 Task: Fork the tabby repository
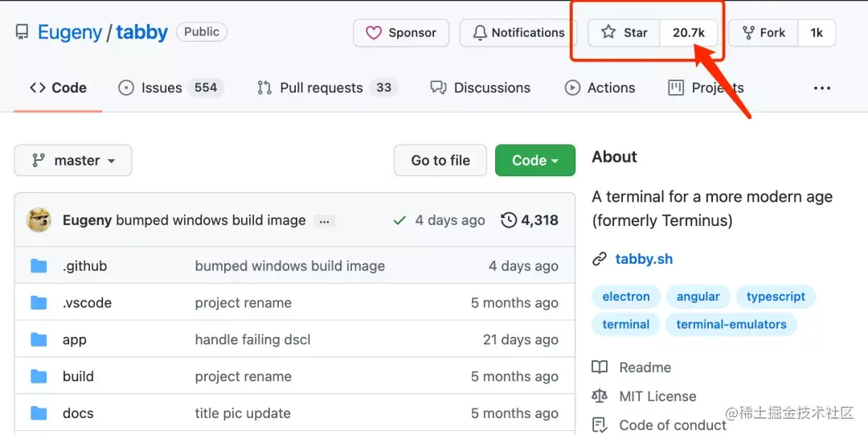(763, 33)
